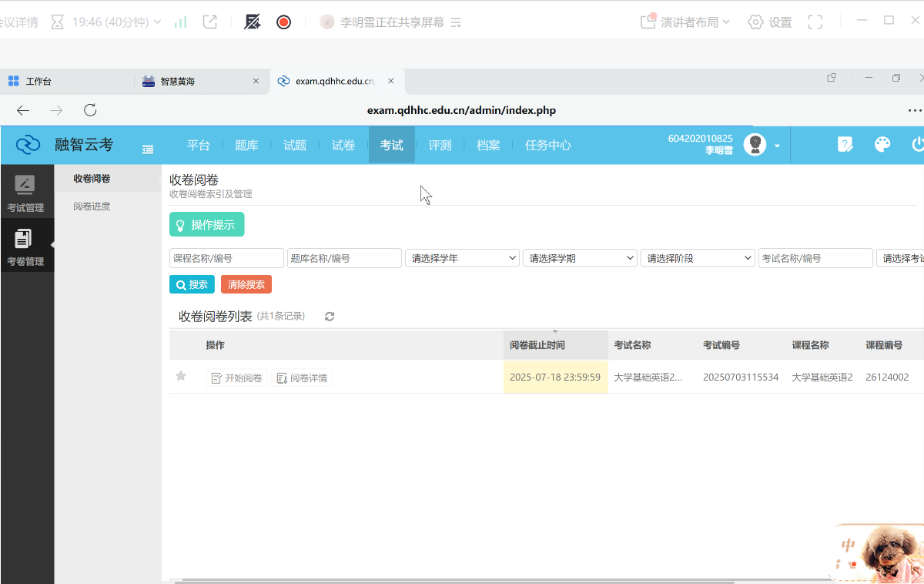924x584 pixels.
Task: Open the help document icon in header
Action: coord(845,145)
